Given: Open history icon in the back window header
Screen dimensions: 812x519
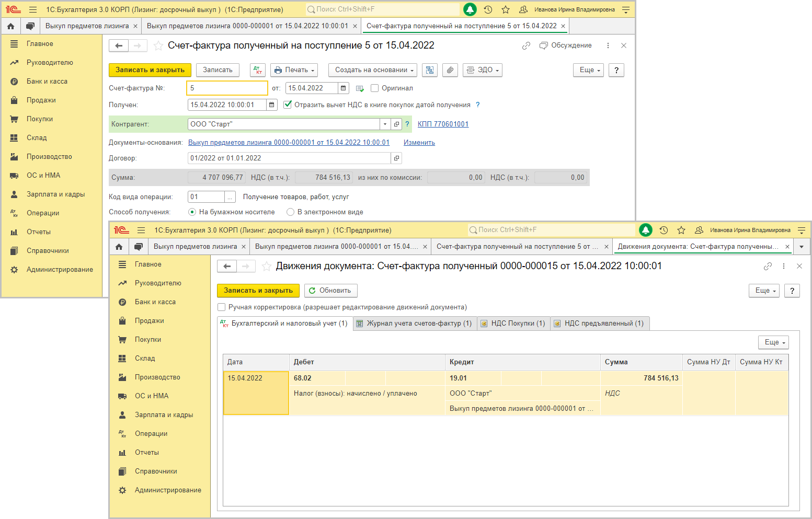Looking at the screenshot, I should click(488, 9).
